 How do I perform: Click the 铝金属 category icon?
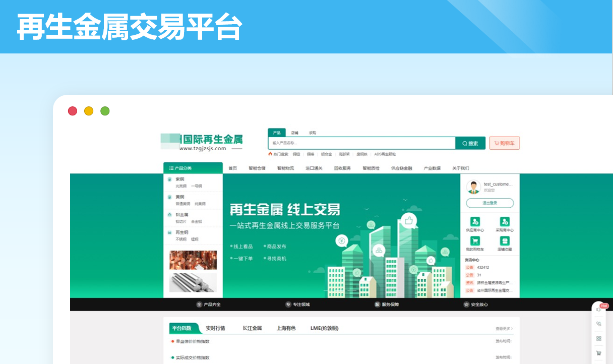[x=170, y=214]
